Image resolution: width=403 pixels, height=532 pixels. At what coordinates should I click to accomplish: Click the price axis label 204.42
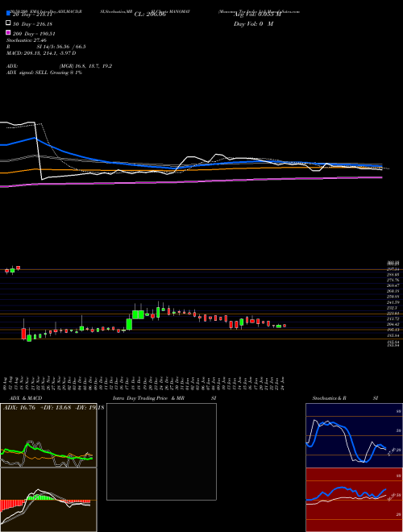click(x=393, y=324)
